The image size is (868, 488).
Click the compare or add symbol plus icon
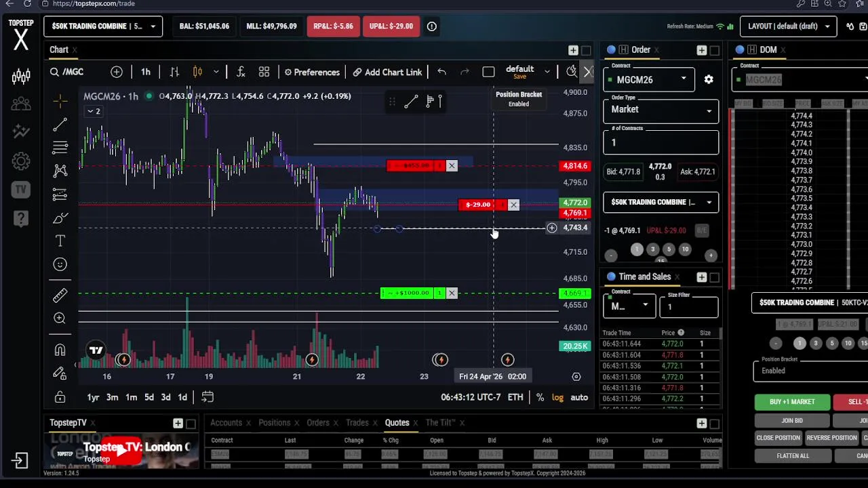pos(117,72)
